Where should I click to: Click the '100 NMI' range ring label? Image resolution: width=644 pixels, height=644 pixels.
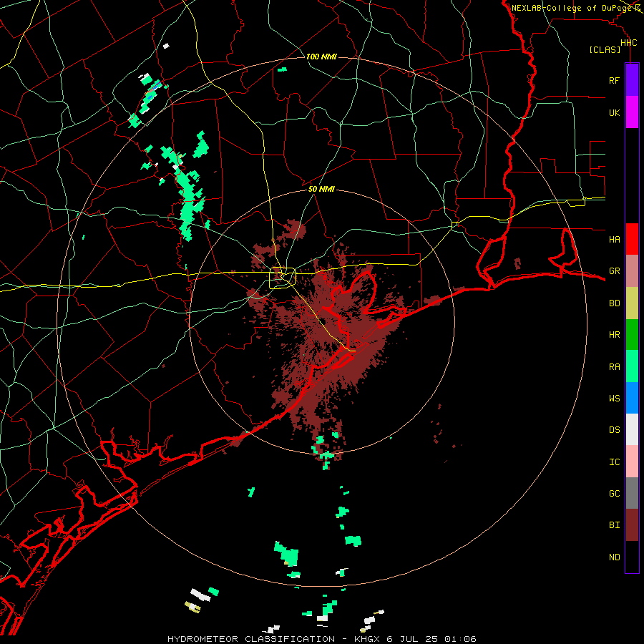coord(321,57)
